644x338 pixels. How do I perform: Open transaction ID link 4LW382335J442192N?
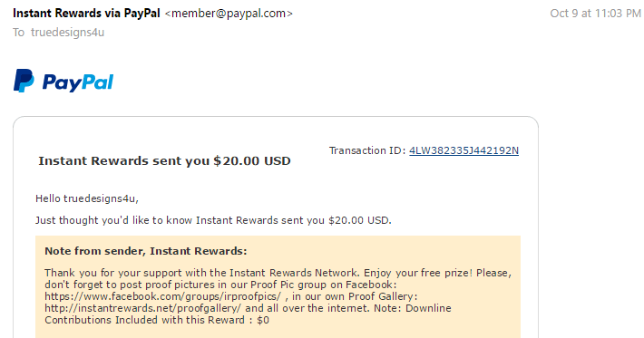pos(463,150)
